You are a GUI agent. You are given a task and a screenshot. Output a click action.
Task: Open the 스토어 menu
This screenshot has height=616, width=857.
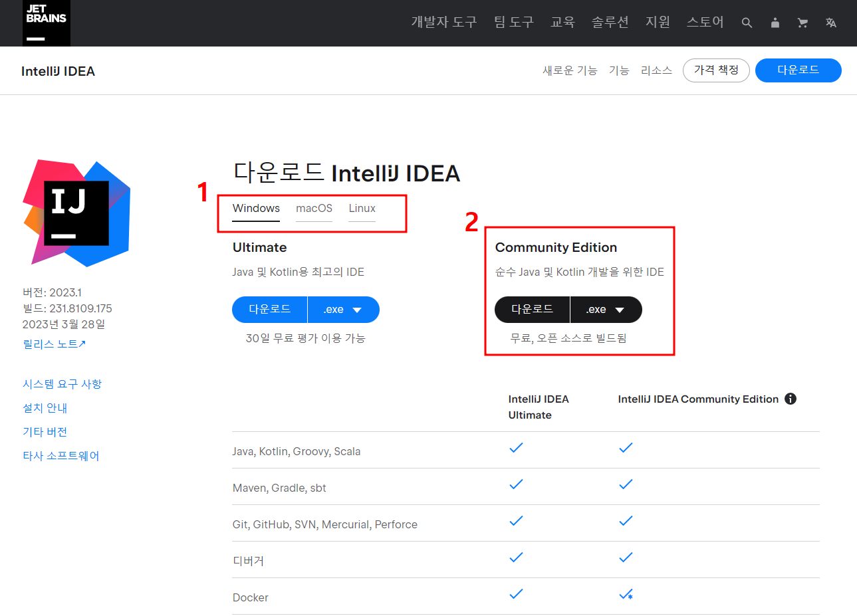tap(705, 22)
